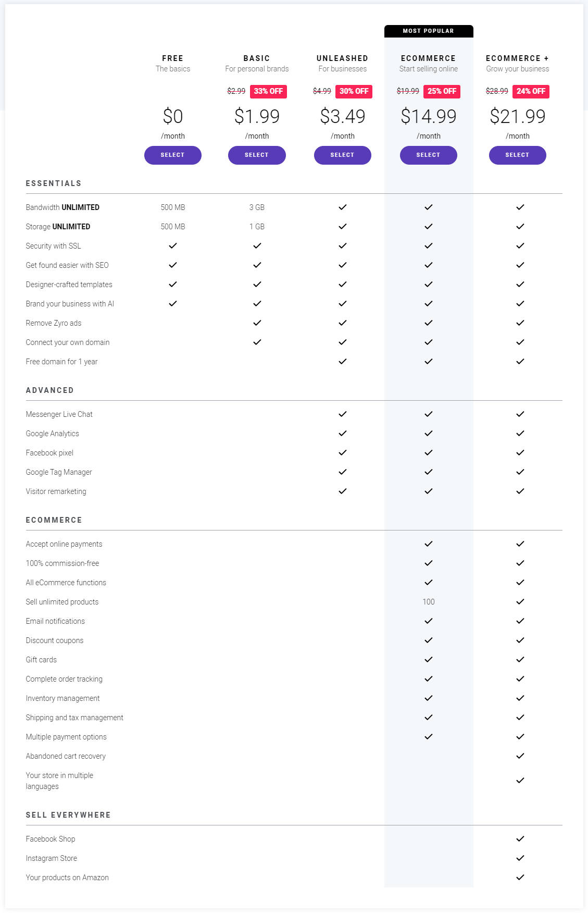
Task: Click the SELL EVERYWHERE section header
Action: 68,815
